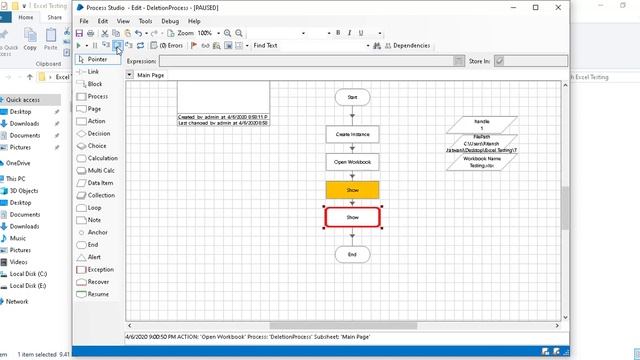Click the Redo arrow icon
640x360 pixels.
[154, 33]
